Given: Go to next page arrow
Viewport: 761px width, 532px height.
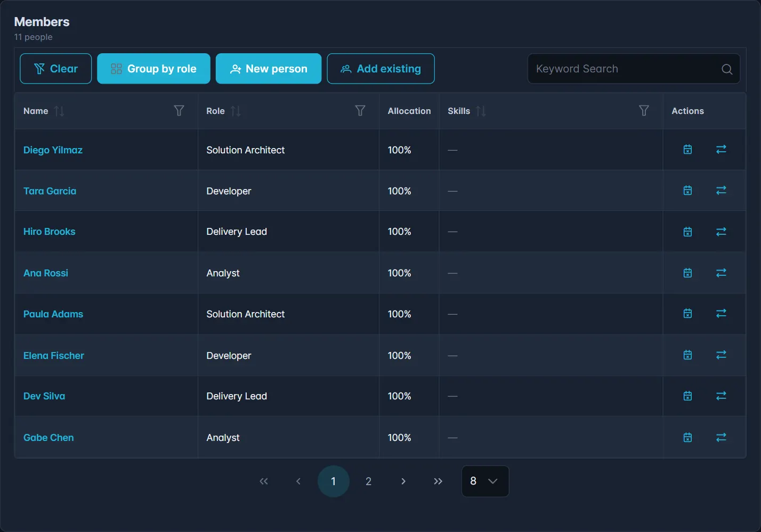Looking at the screenshot, I should [x=403, y=481].
